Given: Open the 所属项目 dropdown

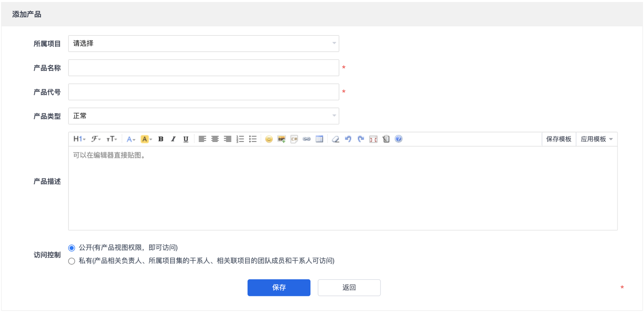Looking at the screenshot, I should pos(204,44).
